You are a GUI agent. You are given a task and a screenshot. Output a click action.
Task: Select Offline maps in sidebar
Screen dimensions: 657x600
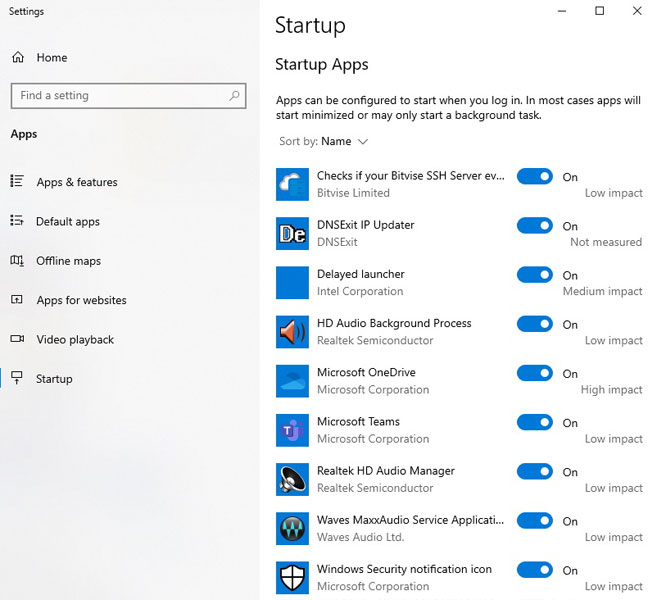coord(68,261)
